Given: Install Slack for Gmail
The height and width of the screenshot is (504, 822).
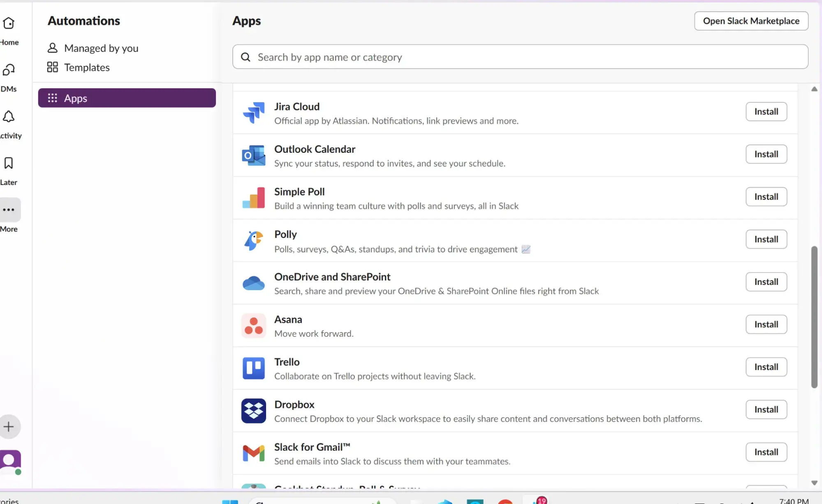Looking at the screenshot, I should click(x=766, y=452).
